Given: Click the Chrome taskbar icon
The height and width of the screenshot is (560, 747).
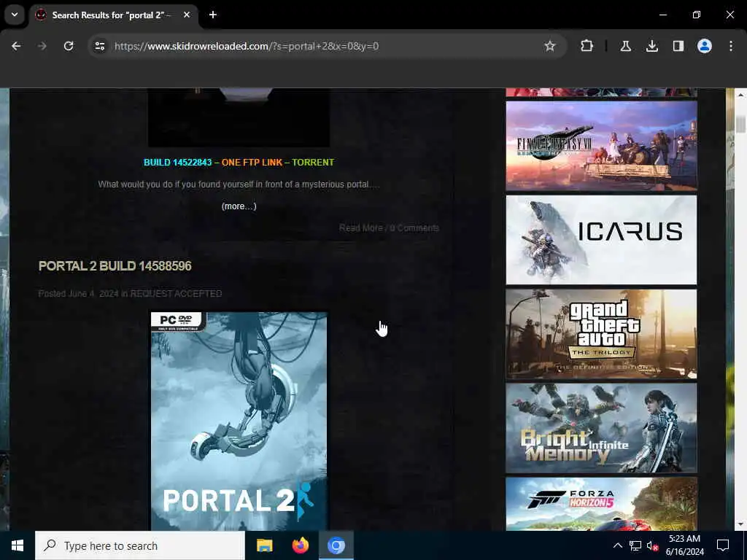Looking at the screenshot, I should click(x=336, y=545).
